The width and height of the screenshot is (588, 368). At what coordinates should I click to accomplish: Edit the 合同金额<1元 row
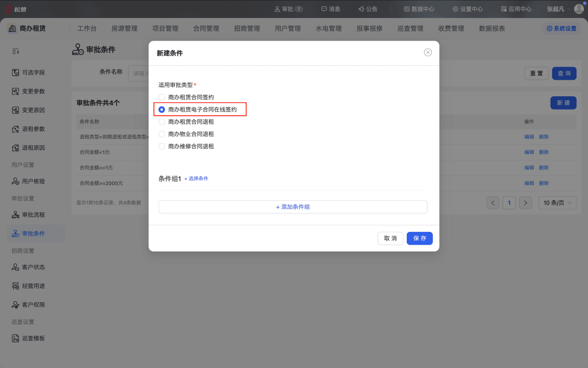(529, 152)
